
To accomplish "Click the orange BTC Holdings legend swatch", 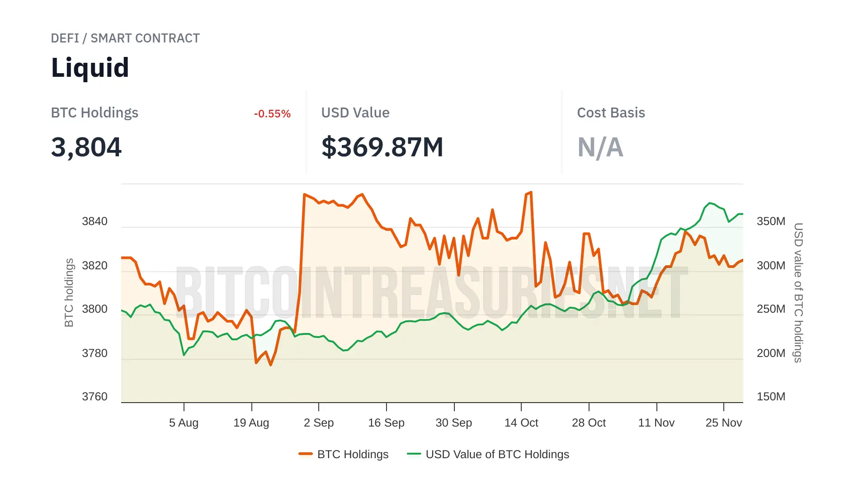I will [306, 454].
